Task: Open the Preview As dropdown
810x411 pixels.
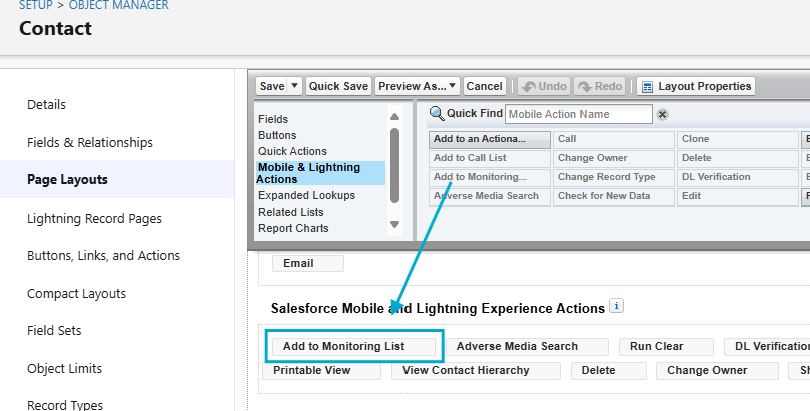Action: [417, 86]
